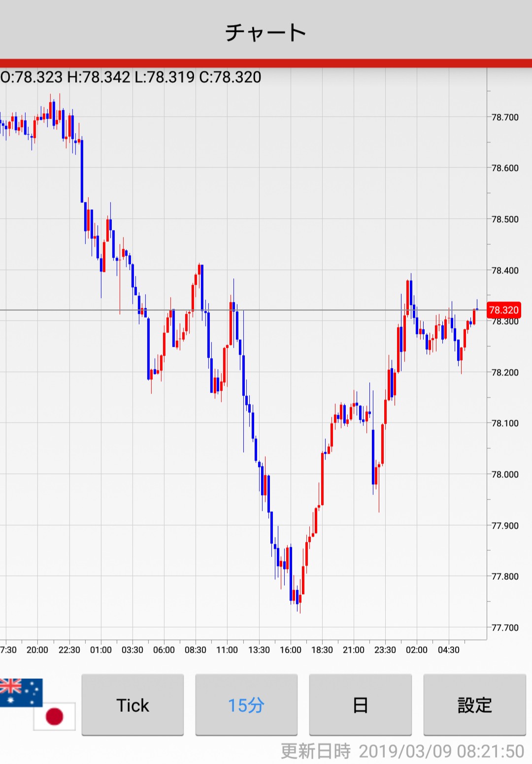Select the 15分 timeframe
Image resolution: width=532 pixels, height=764 pixels.
246,705
